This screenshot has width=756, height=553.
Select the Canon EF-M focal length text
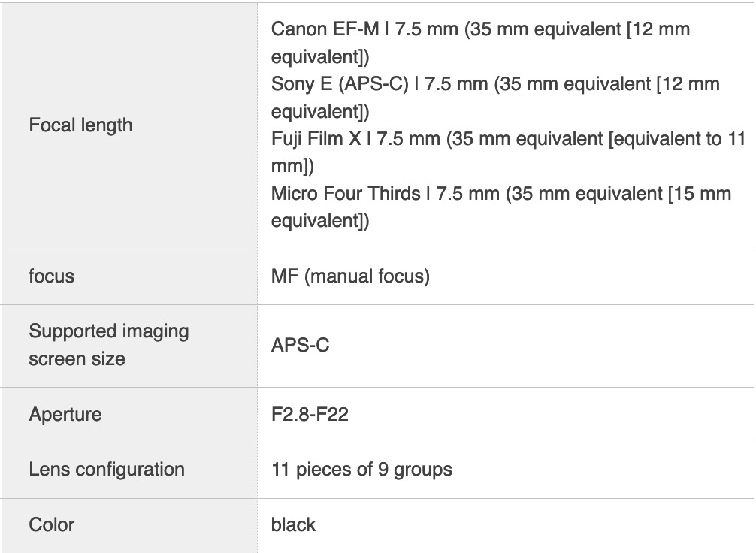coord(480,43)
